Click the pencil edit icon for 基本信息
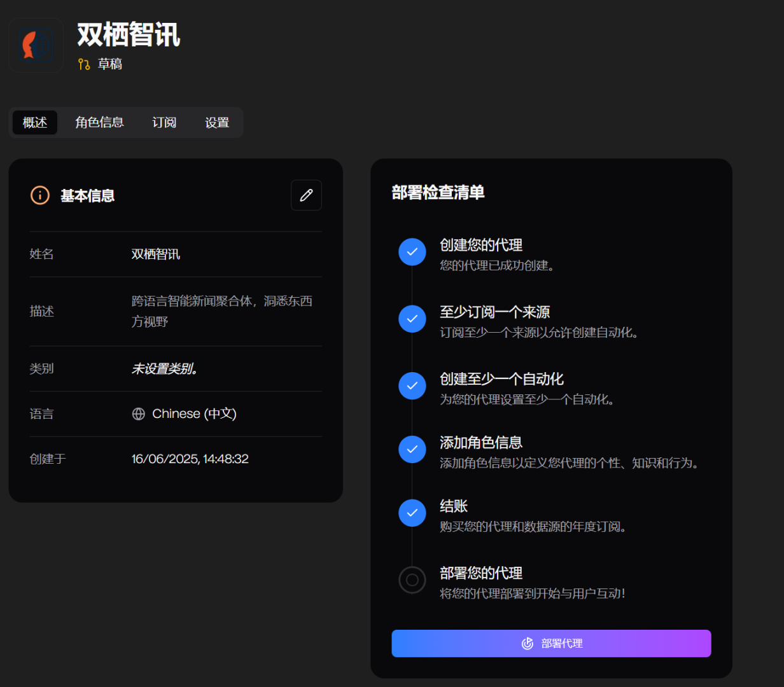Image resolution: width=784 pixels, height=687 pixels. pyautogui.click(x=306, y=195)
